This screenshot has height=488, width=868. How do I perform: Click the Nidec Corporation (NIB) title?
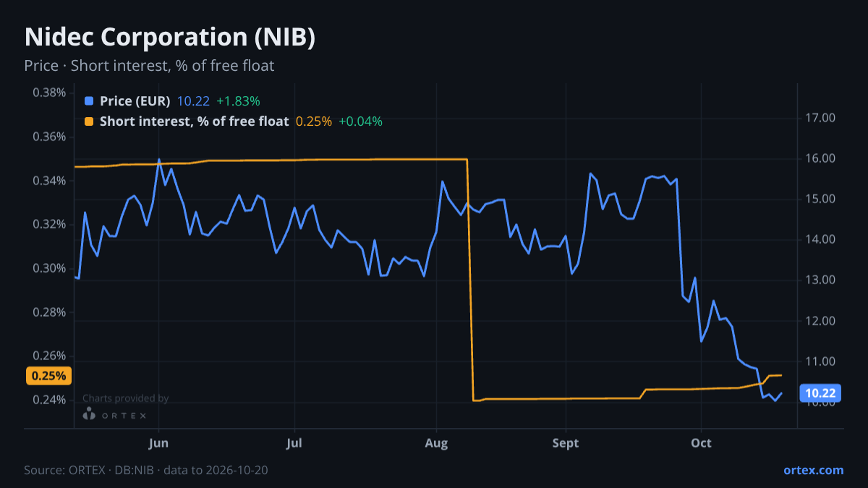click(x=170, y=38)
